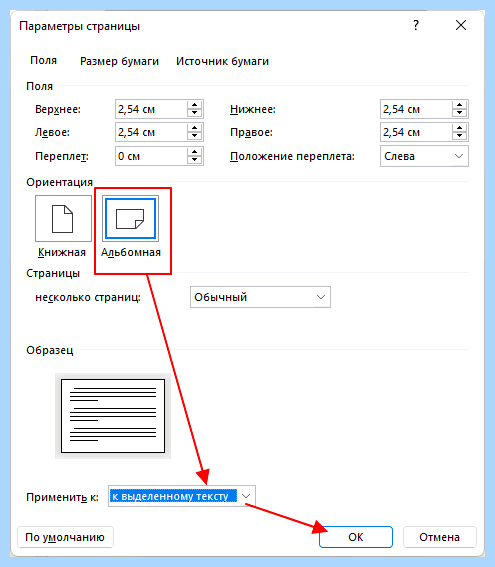Open the Положение переплета dropdown
This screenshot has height=567, width=495.
click(424, 156)
